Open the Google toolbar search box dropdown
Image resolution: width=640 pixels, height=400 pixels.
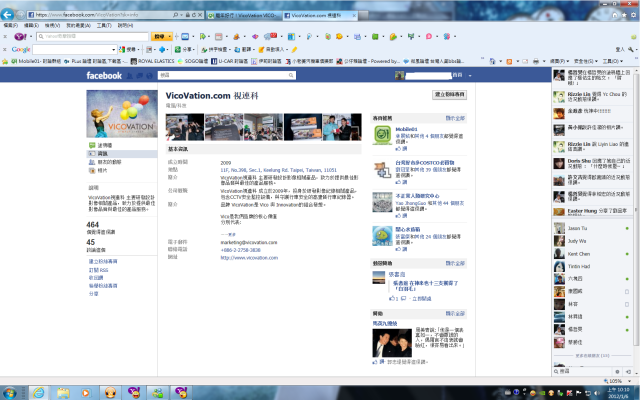click(x=113, y=49)
